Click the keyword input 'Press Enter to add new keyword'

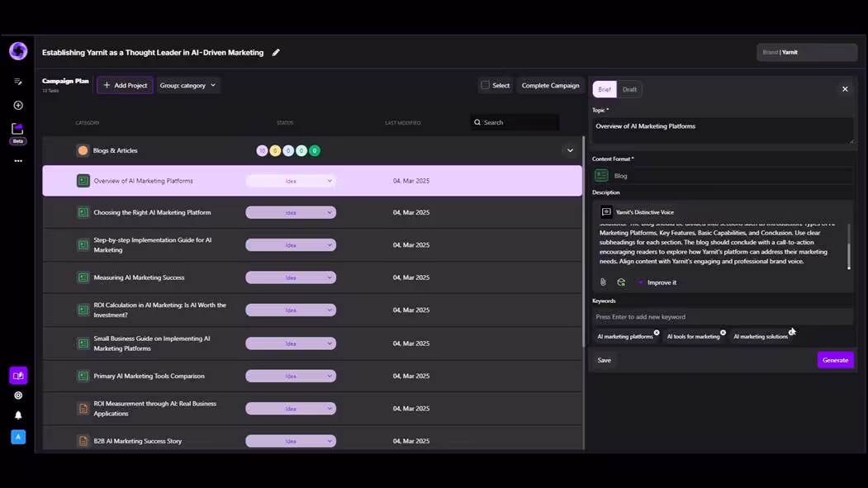pyautogui.click(x=723, y=317)
